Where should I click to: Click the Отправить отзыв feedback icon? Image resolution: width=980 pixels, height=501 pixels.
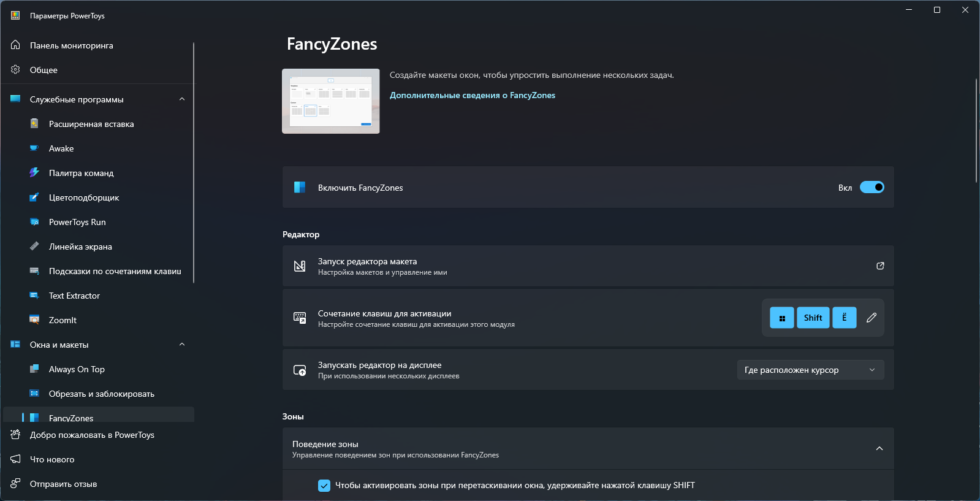point(15,483)
